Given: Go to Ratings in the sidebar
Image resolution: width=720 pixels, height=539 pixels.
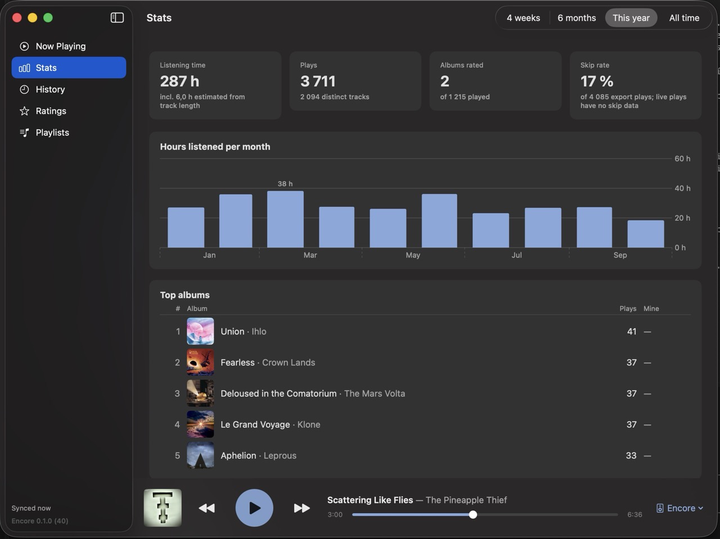Looking at the screenshot, I should (69, 111).
